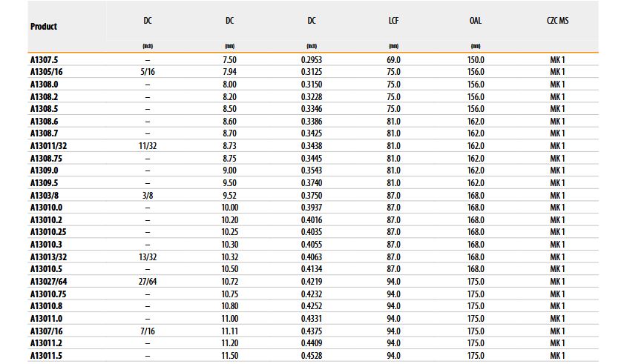Click product A13027/64
The height and width of the screenshot is (364, 624).
47,282
